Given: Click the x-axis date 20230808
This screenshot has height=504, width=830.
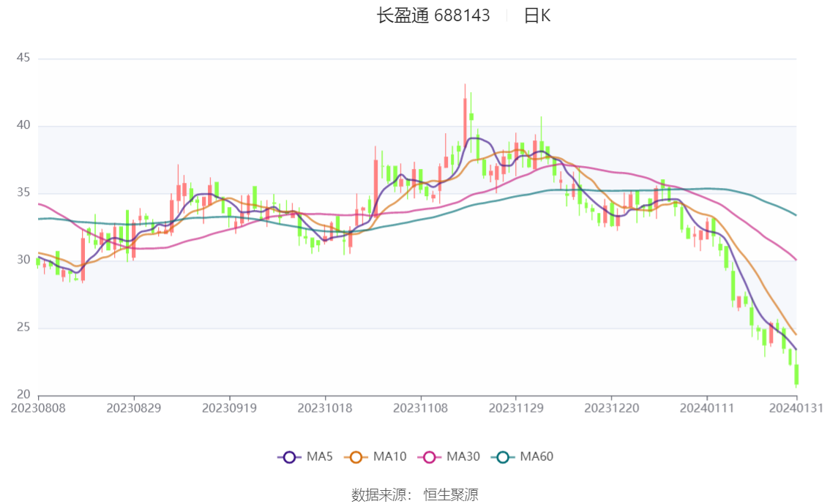Looking at the screenshot, I should 38,408.
